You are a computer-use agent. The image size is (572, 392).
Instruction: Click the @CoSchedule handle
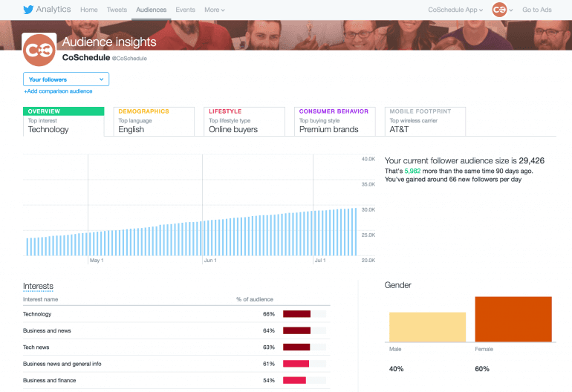click(x=129, y=59)
